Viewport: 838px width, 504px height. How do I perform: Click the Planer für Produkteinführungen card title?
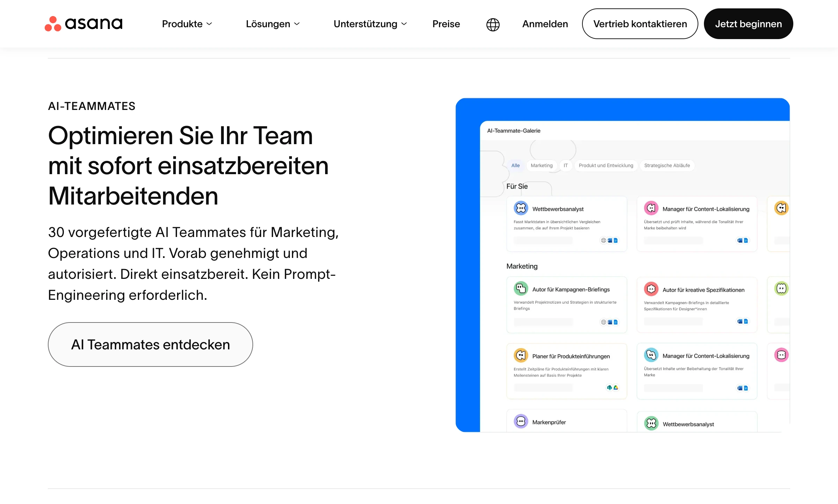point(571,356)
